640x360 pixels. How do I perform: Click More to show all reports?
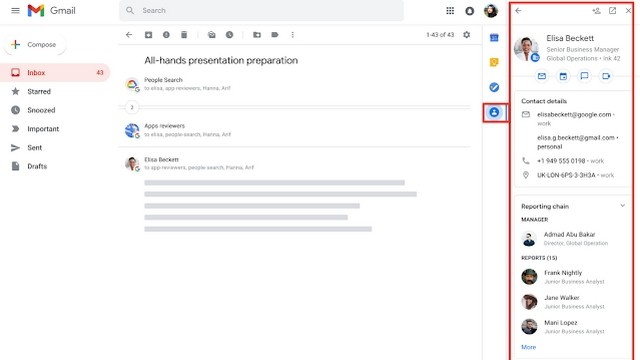coord(529,347)
